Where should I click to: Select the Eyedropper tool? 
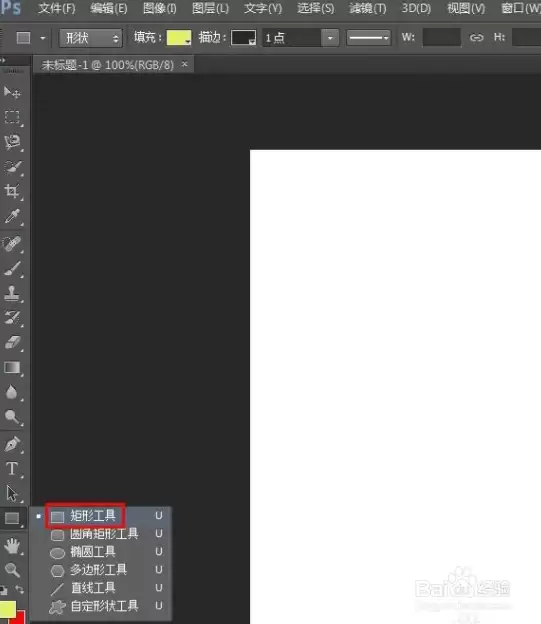click(x=12, y=216)
